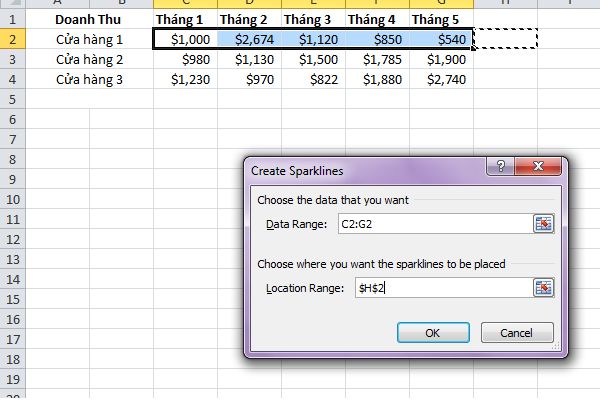Select the cell showing $2,740
602x400 pixels.
point(441,79)
